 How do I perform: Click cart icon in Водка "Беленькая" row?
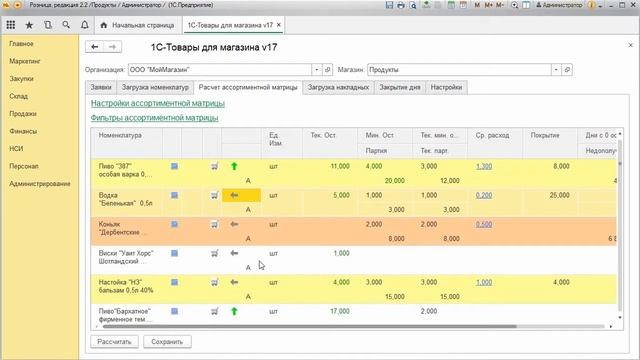pos(214,195)
